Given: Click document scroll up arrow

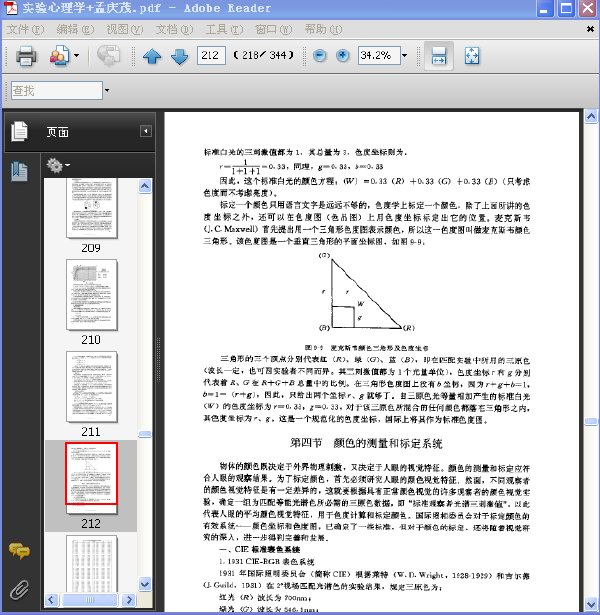Looking at the screenshot, I should coord(591,117).
